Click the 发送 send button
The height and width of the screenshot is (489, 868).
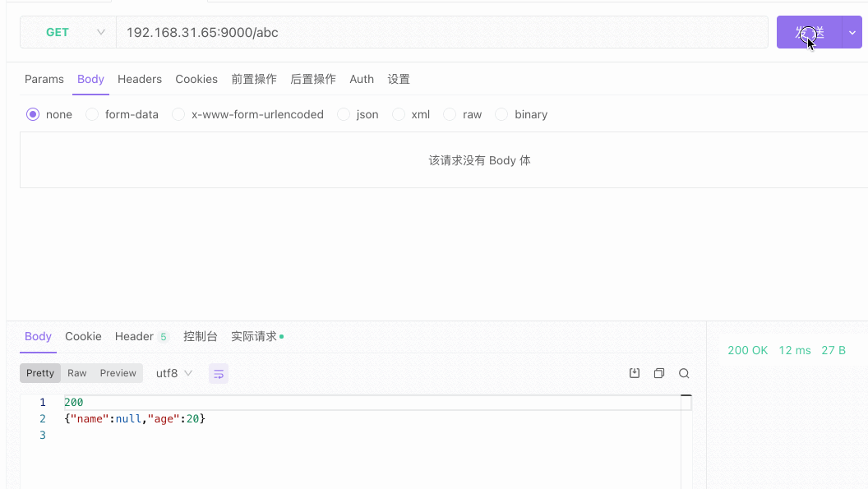coord(809,32)
